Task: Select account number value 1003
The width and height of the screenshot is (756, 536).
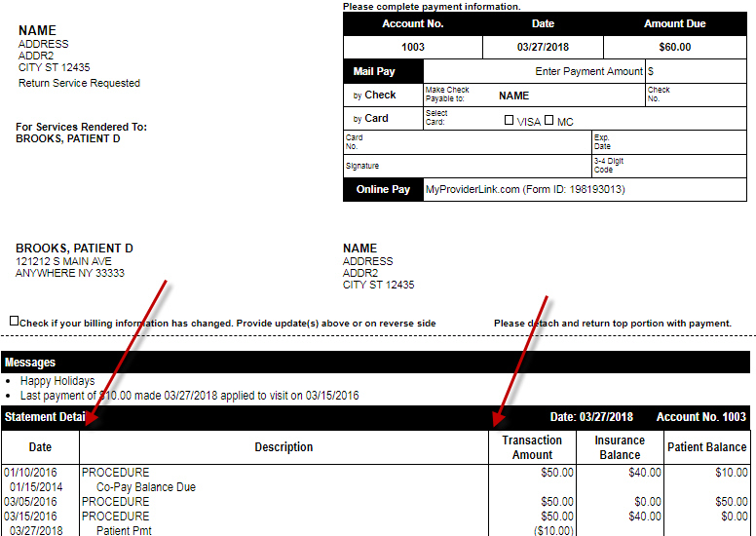Action: click(413, 48)
